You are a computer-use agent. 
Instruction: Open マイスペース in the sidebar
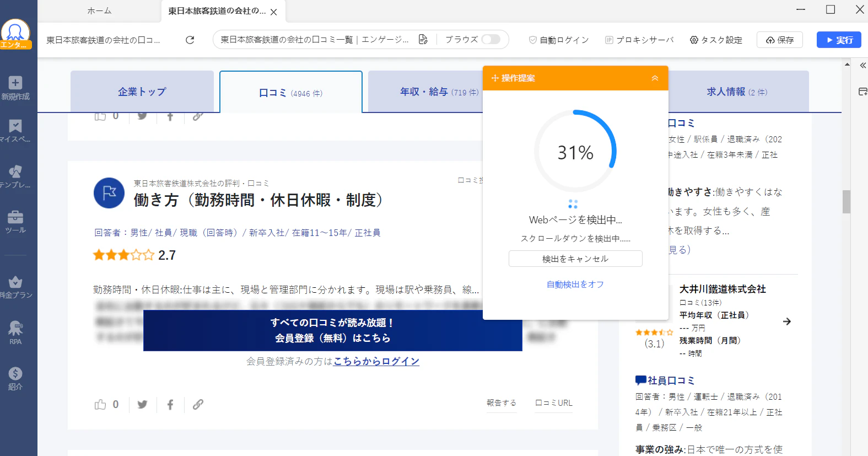15,131
